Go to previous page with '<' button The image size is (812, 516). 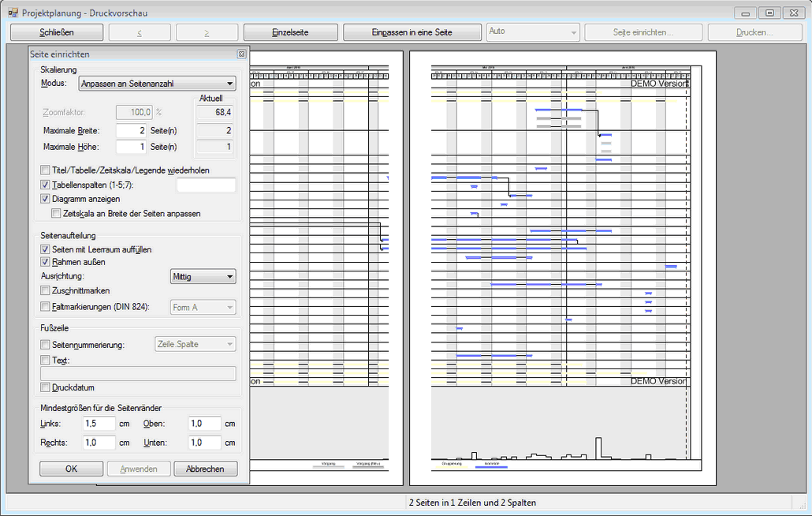click(140, 32)
